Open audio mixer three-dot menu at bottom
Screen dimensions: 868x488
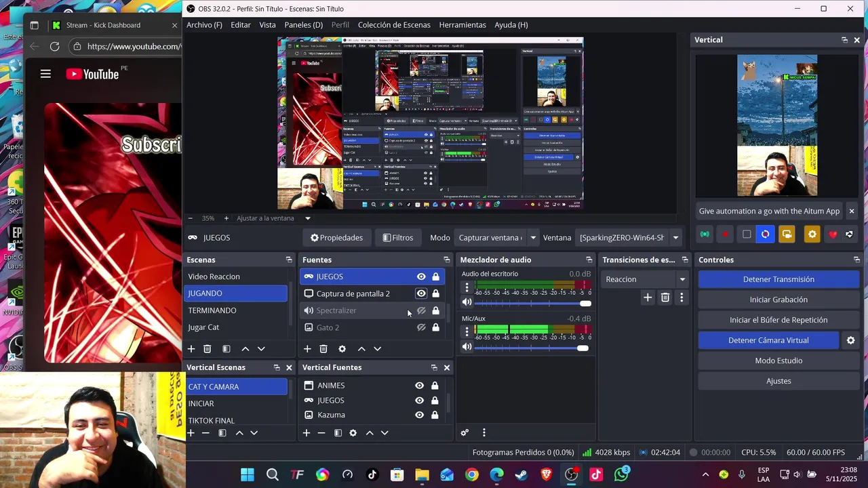(484, 432)
